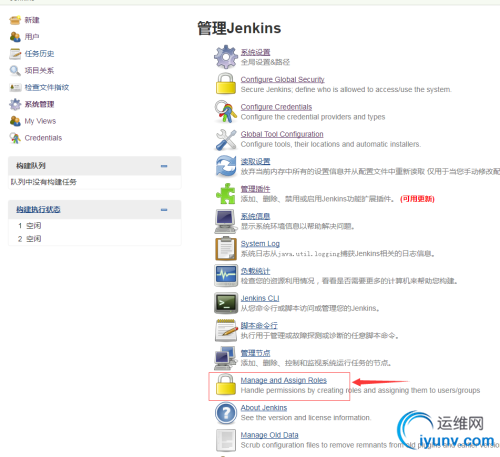Open 用户 in the side menu
The width and height of the screenshot is (500, 457).
[x=32, y=37]
